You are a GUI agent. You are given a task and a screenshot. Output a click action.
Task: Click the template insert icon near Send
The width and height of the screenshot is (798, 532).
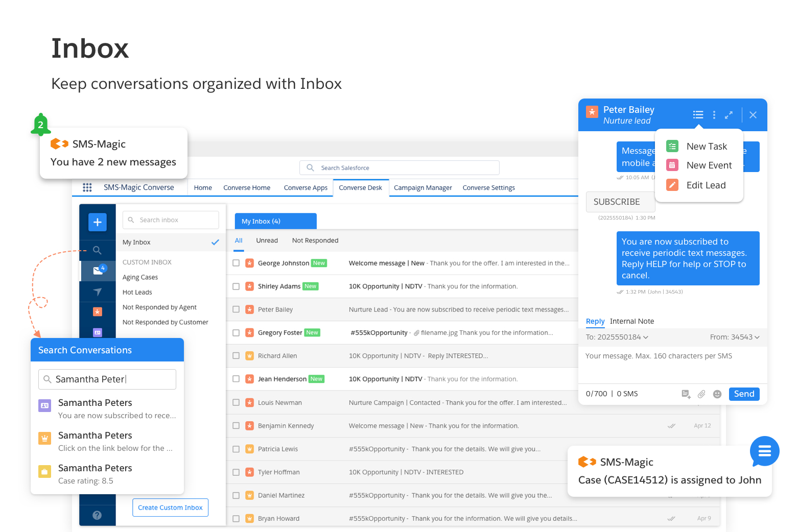(x=686, y=394)
